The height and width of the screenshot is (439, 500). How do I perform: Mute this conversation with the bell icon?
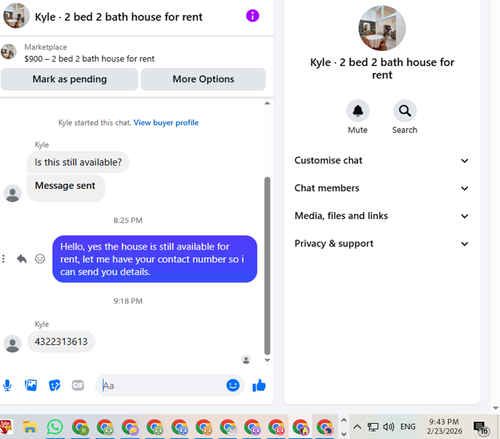[x=358, y=111]
